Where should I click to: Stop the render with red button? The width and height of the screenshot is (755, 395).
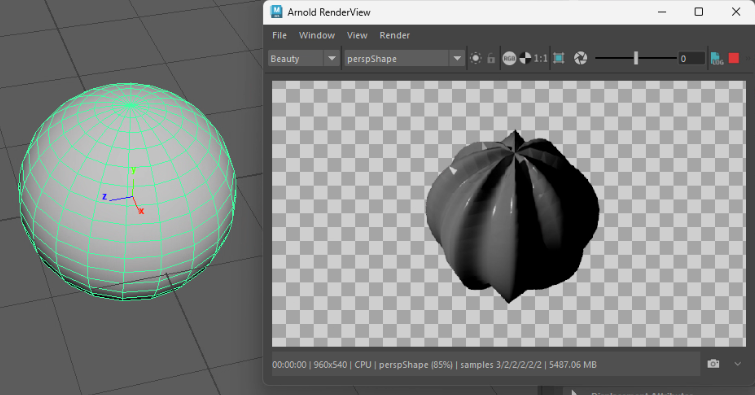pos(734,58)
